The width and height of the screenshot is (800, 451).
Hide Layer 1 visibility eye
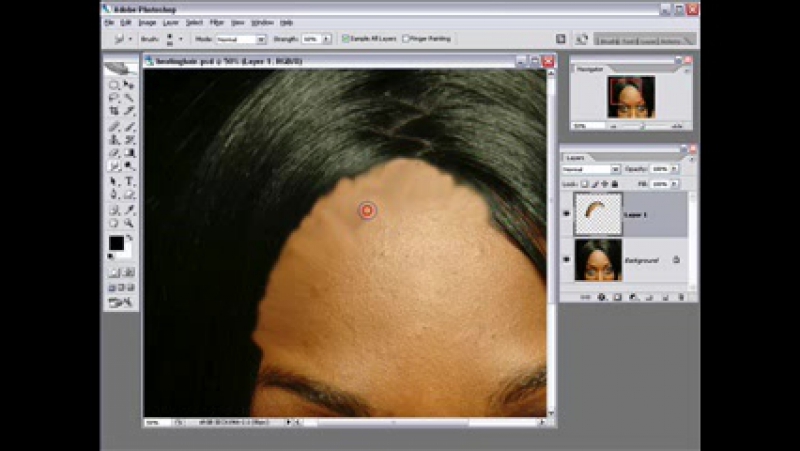(566, 214)
